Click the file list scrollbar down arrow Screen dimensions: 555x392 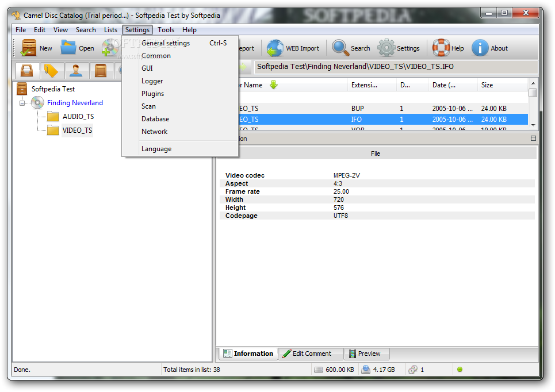coord(533,125)
